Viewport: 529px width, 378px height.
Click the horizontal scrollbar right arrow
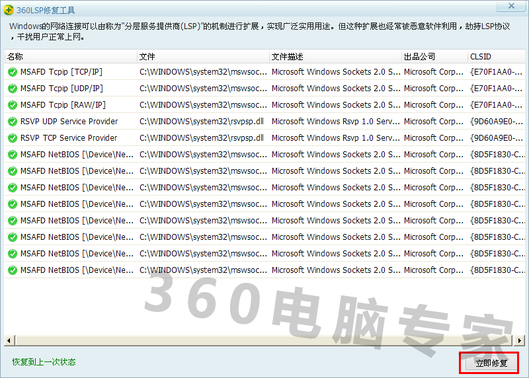coord(520,340)
